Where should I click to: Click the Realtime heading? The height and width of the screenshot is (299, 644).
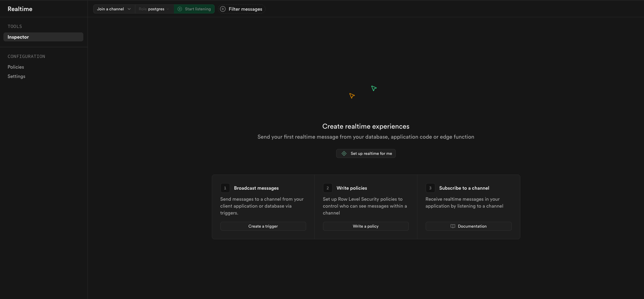tap(20, 9)
